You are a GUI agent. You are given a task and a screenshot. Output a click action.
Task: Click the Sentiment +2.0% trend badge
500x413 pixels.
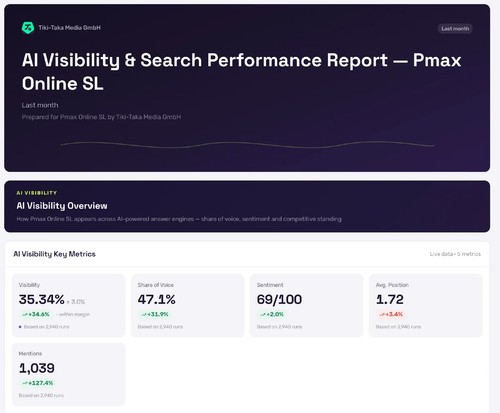[x=272, y=314]
